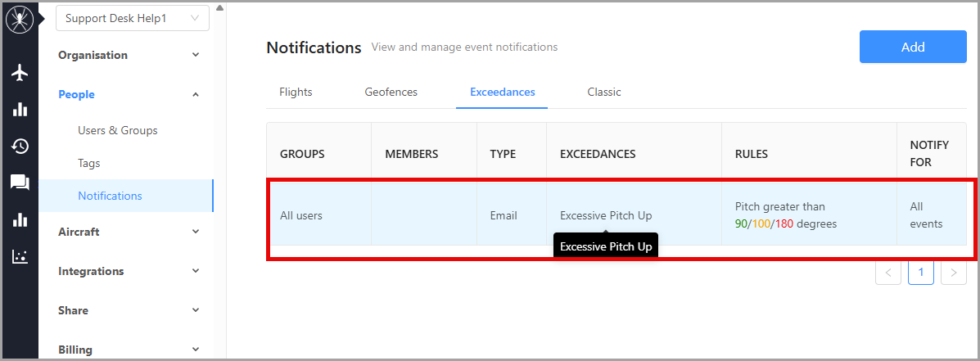Open the Support Desk Help1 organisation dropdown

pyautogui.click(x=133, y=18)
